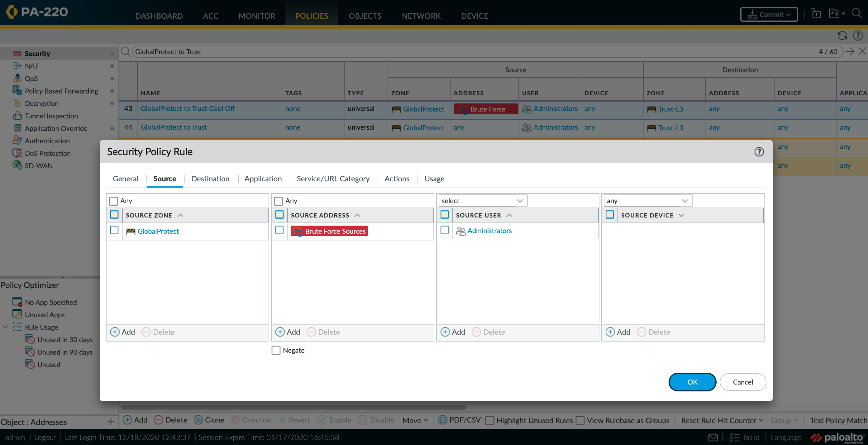868x445 pixels.
Task: Switch to the Actions tab
Action: (x=397, y=178)
